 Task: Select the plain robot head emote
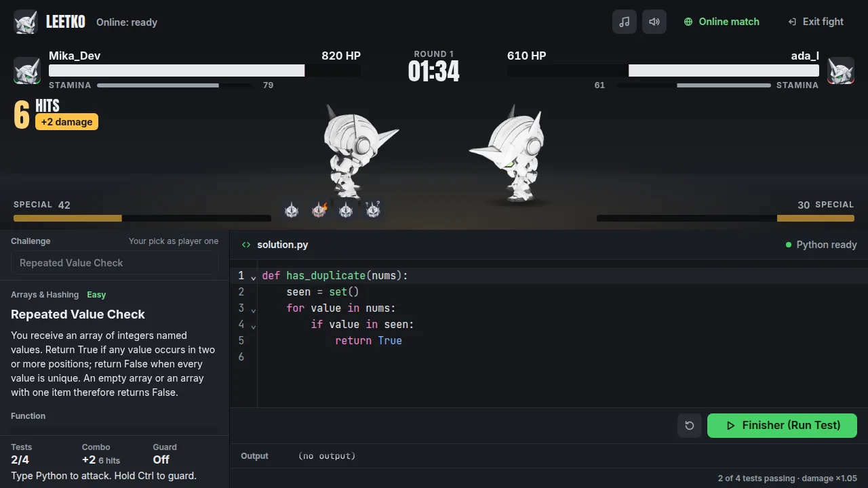(x=292, y=210)
